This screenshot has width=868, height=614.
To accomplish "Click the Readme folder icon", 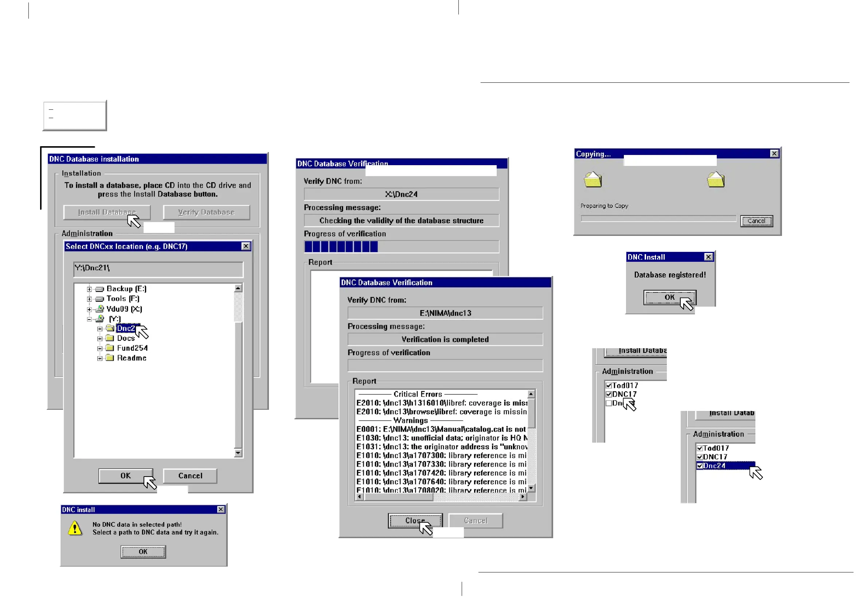I will (x=110, y=358).
